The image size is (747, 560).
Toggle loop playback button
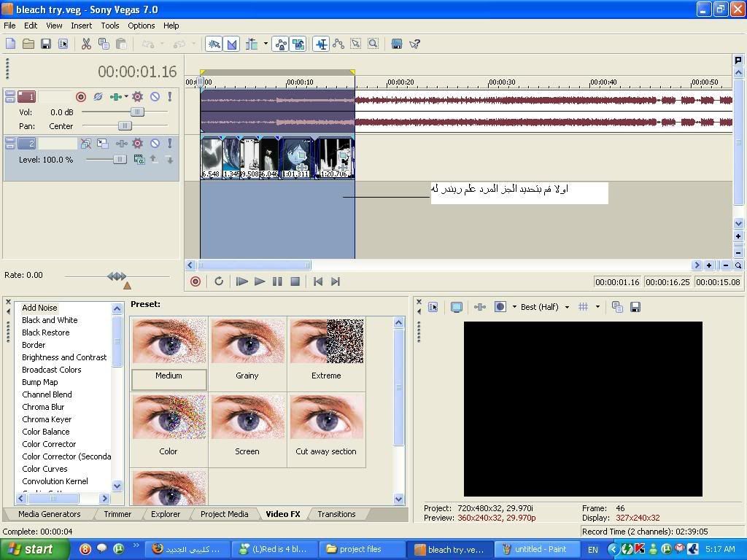219,281
